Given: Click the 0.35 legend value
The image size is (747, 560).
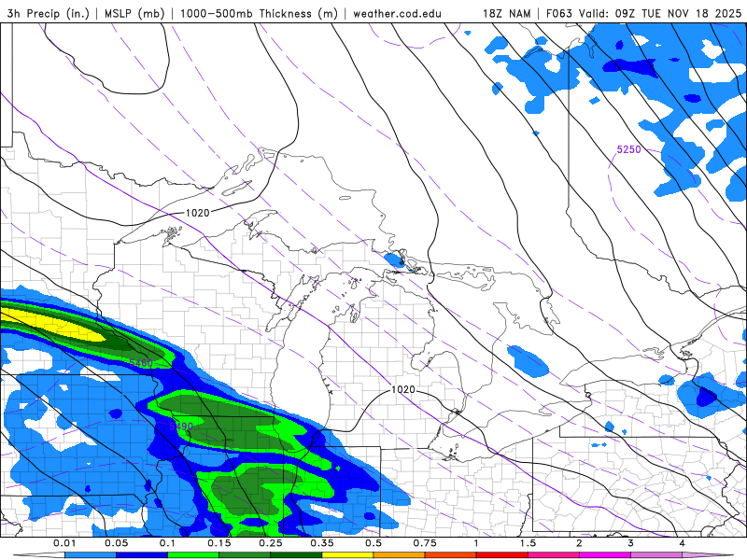Looking at the screenshot, I should 322,543.
